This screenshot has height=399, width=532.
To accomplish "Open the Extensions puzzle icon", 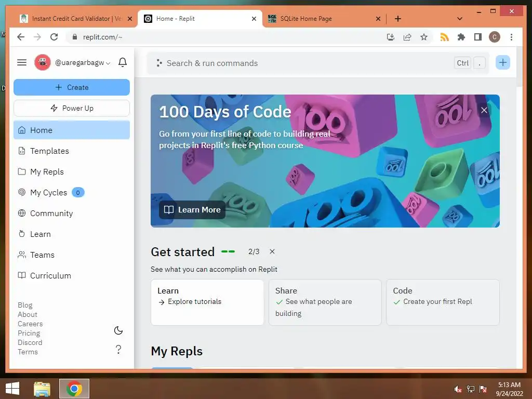I will point(461,37).
